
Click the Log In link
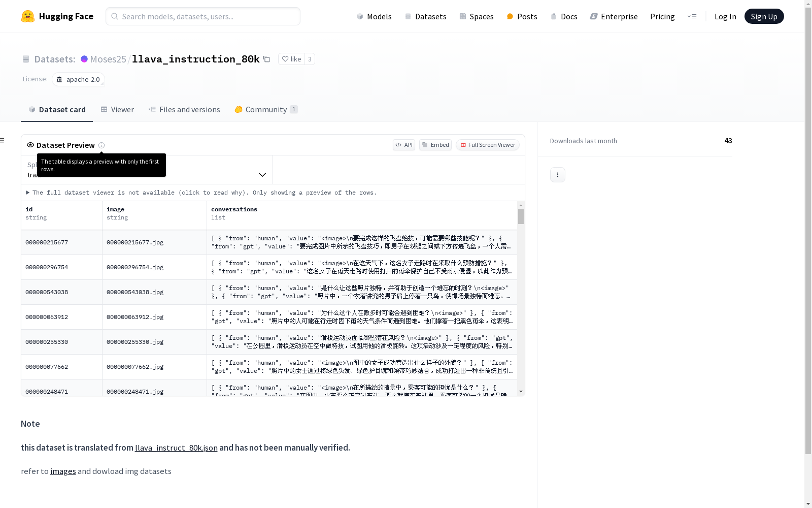coord(725,16)
